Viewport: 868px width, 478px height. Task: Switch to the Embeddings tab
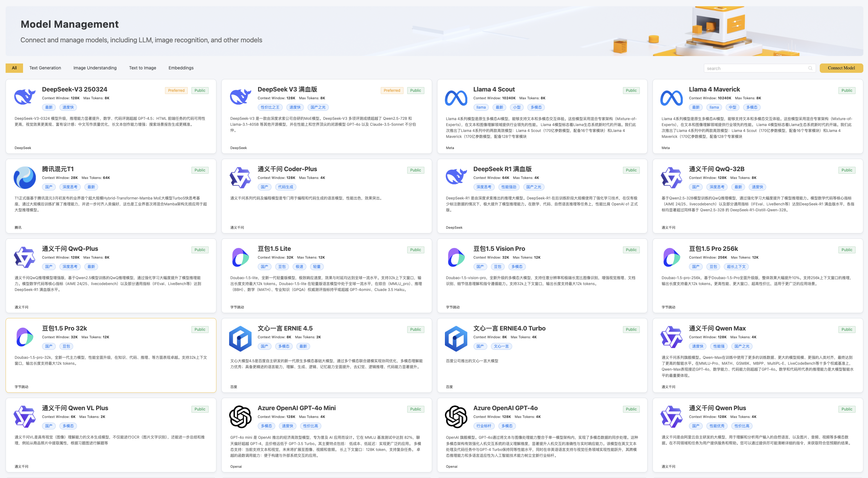(x=181, y=68)
